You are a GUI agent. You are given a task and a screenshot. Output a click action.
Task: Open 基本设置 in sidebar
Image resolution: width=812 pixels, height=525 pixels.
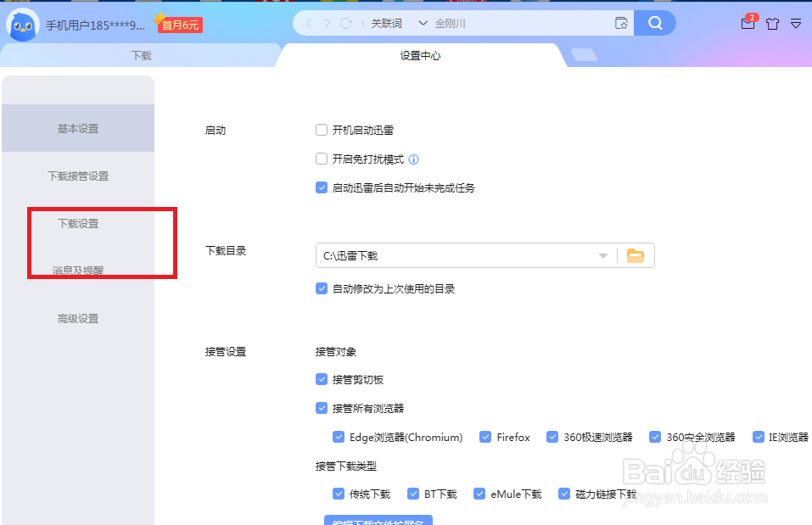coord(78,128)
